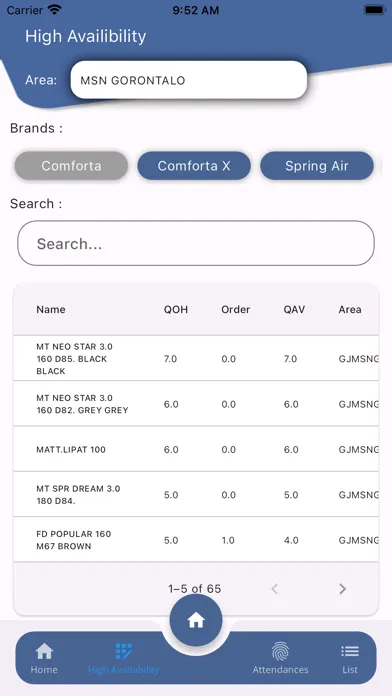Select the MATT.LIPAT 100 row

click(196, 449)
